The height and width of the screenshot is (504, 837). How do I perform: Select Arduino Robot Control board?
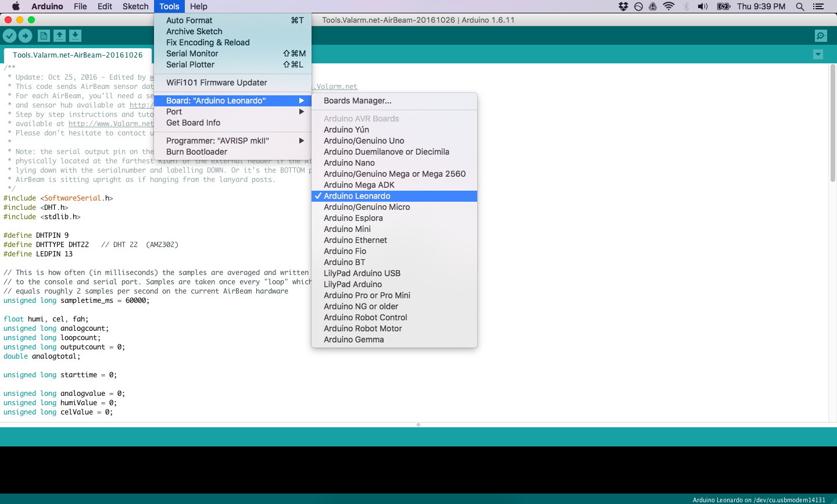394,317
